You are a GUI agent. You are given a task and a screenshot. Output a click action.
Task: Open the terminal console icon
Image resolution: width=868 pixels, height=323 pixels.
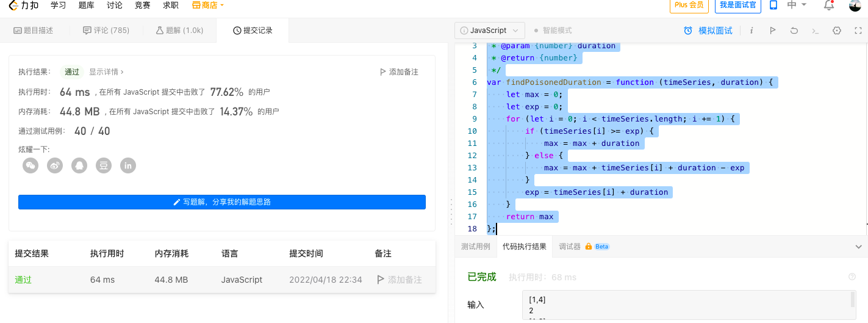point(815,31)
